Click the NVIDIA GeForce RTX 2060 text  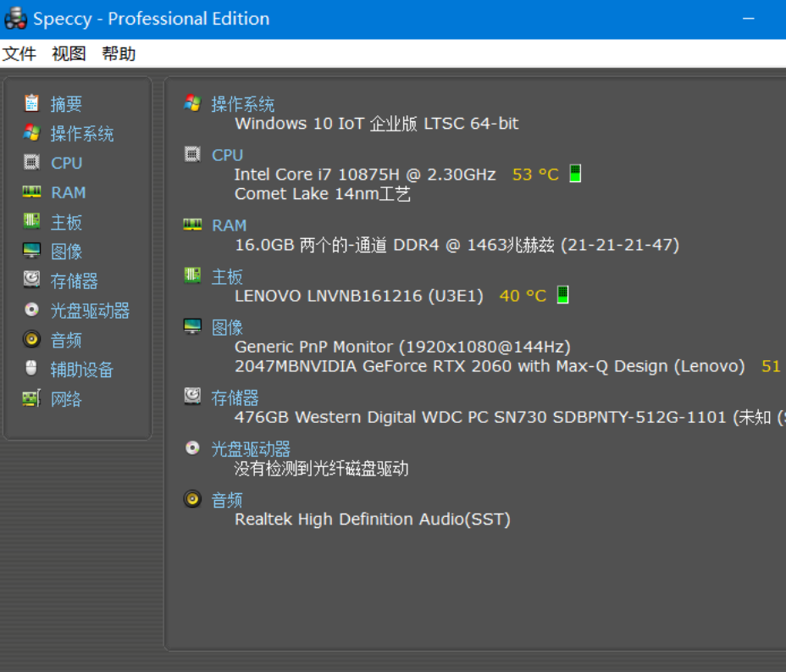(490, 367)
